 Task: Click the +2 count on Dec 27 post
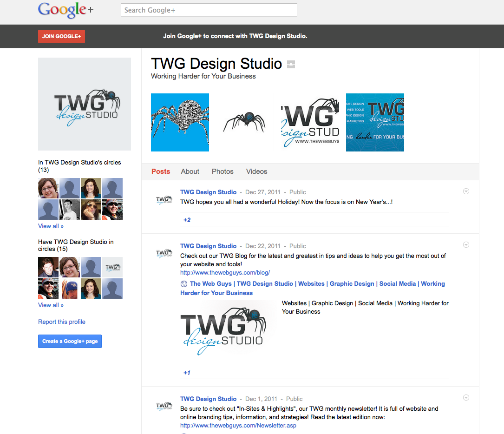[x=187, y=220]
